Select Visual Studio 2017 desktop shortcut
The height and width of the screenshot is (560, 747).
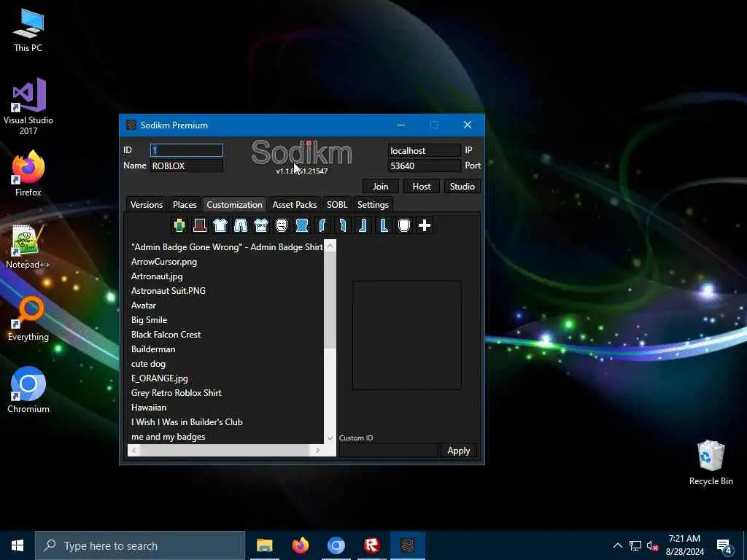[x=28, y=106]
